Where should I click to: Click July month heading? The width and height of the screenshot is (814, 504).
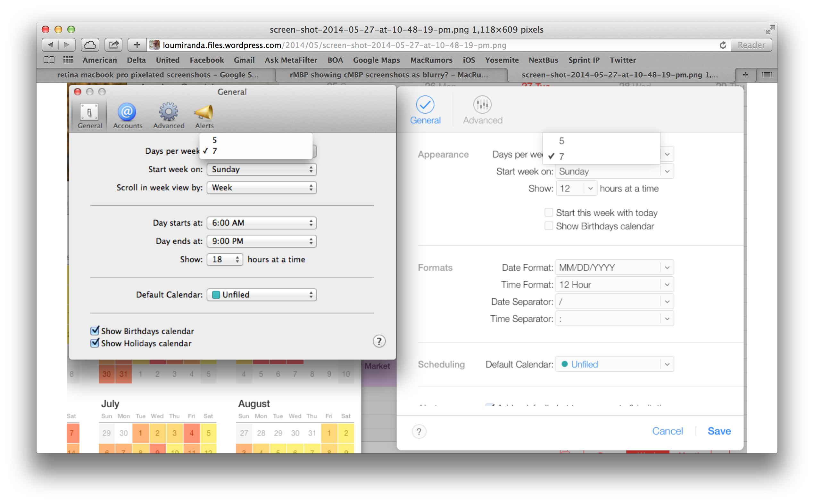coord(110,404)
